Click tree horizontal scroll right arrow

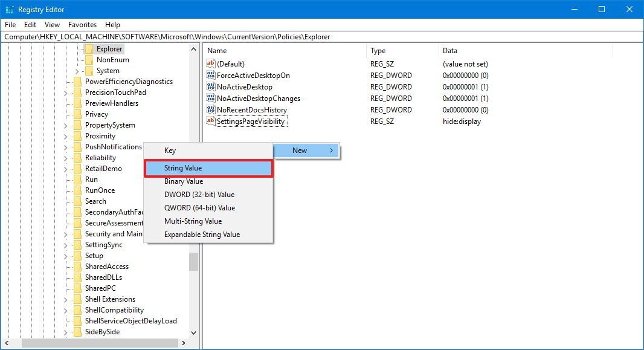tap(184, 343)
